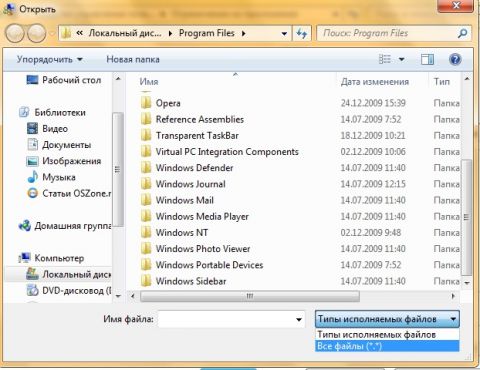480x370 pixels.
Task: Click the Opera folder icon
Action: pyautogui.click(x=146, y=103)
